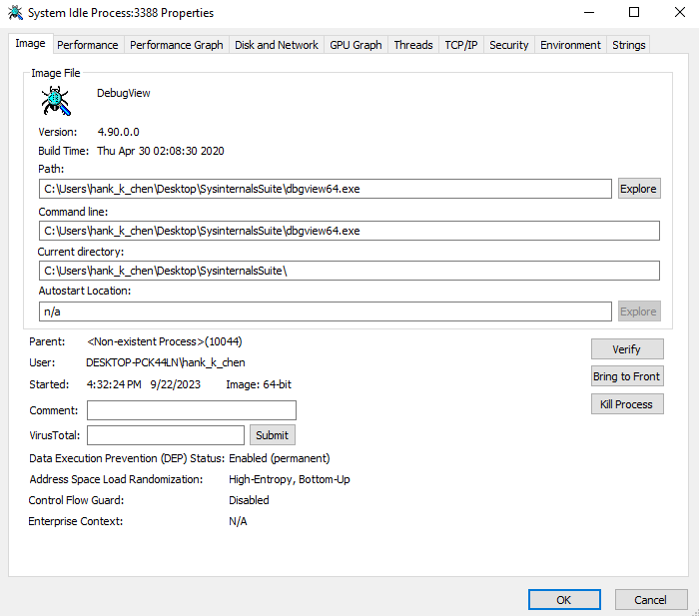Image resolution: width=699 pixels, height=616 pixels.
Task: Click the Control Flow Guard Disabled value
Action: [249, 500]
